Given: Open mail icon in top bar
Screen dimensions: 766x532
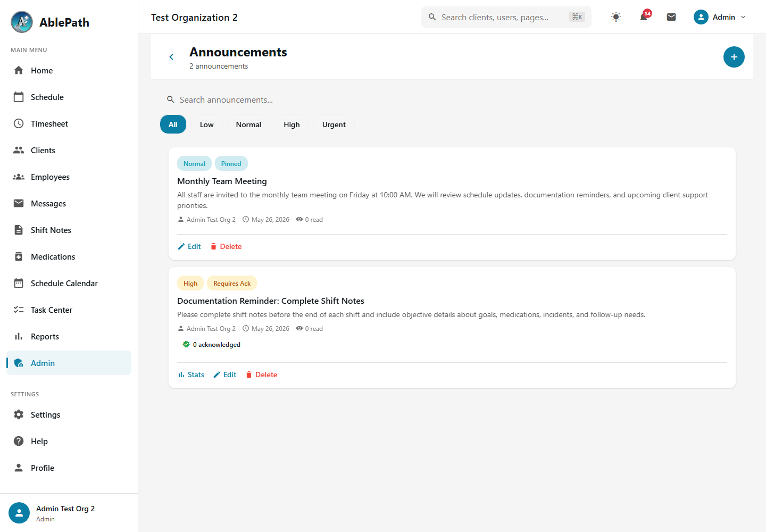Looking at the screenshot, I should point(671,17).
